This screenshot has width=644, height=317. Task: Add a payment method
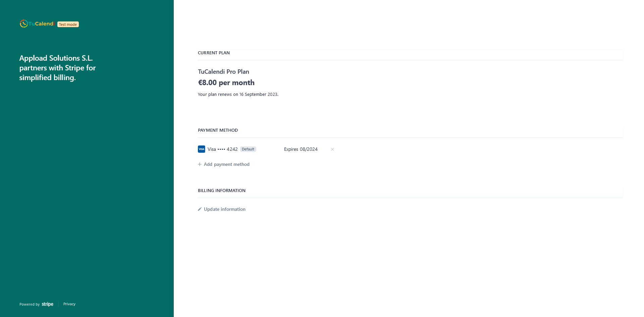pyautogui.click(x=224, y=164)
